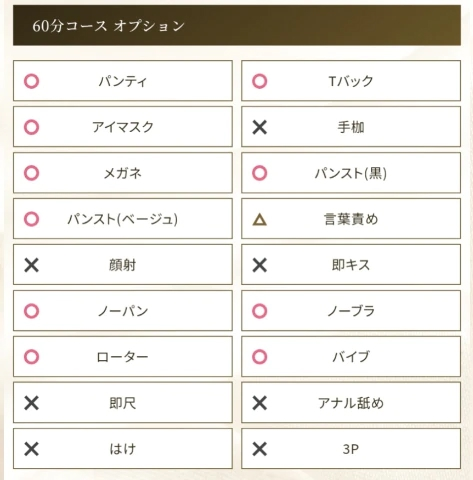Click the circle icon next to パンスト(黒)
473x480 pixels.
[x=260, y=173]
